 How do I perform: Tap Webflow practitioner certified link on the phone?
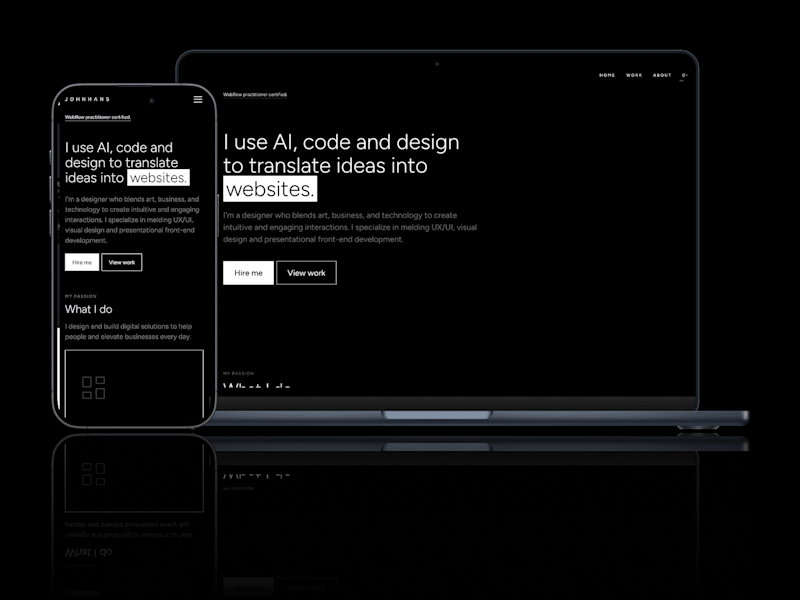click(97, 117)
